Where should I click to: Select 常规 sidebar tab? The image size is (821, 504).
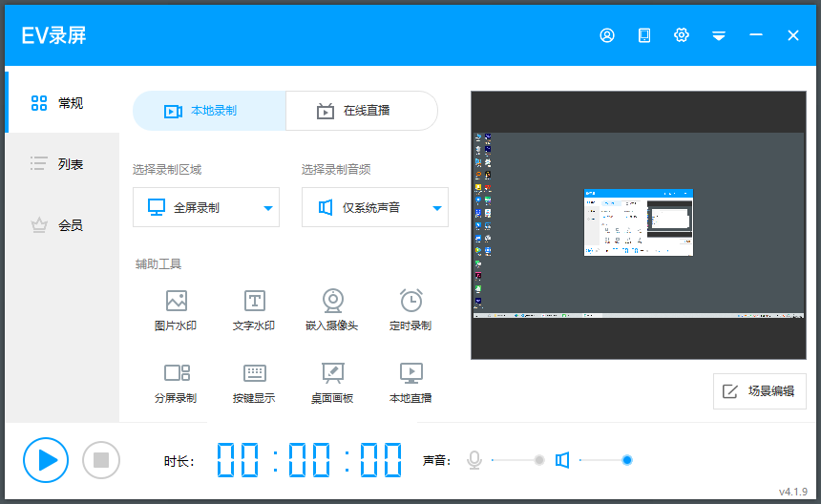tap(63, 102)
